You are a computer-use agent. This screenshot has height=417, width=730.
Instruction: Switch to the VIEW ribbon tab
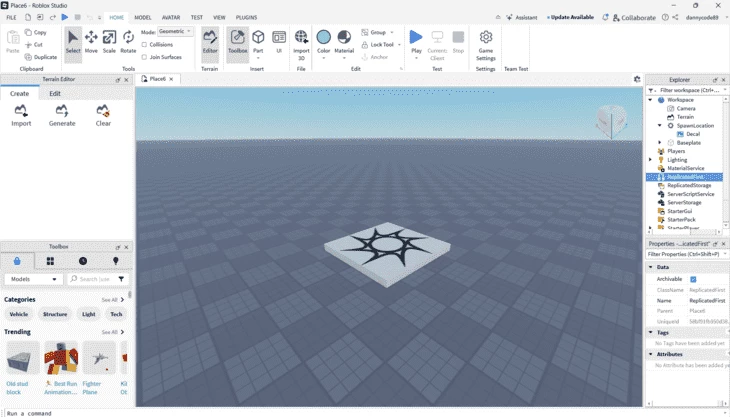point(219,17)
